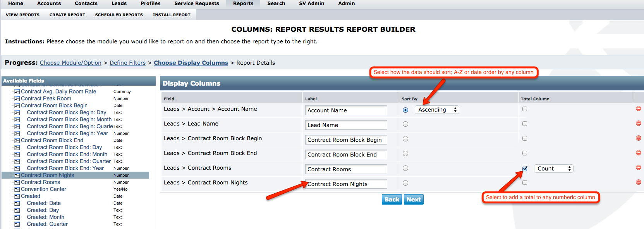Click the icon next to Contract Room Block Begin
The width and height of the screenshot is (644, 229).
pos(17,106)
